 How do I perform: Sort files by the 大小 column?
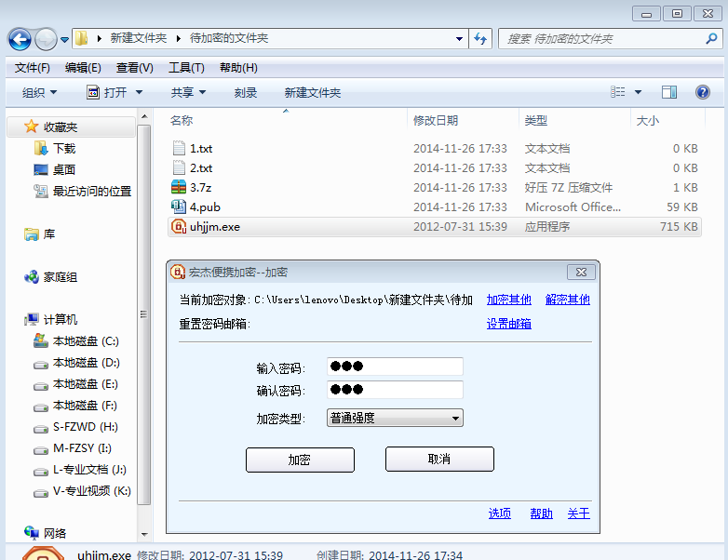647,121
